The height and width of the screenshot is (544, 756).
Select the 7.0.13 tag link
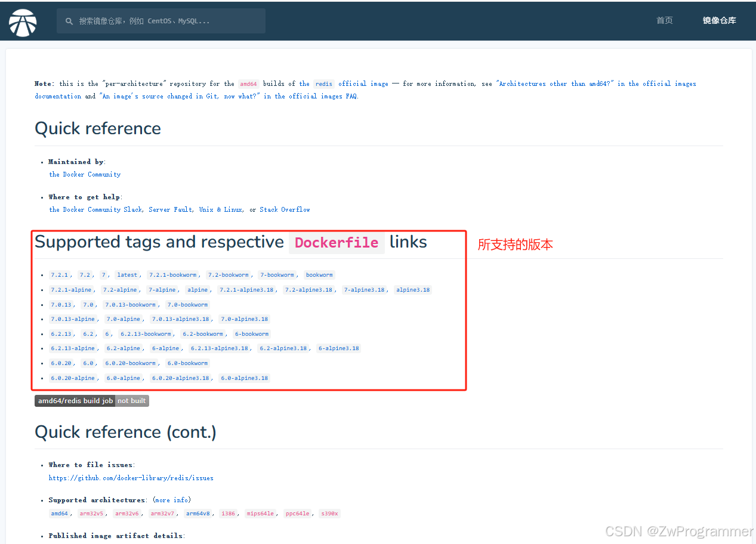pos(61,305)
